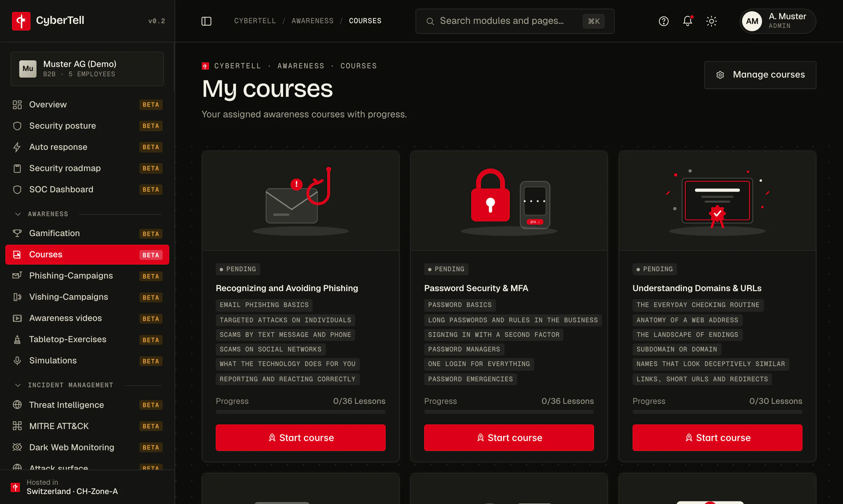Open the Muster AG (Demo) organization switcher
This screenshot has width=843, height=504.
[87, 69]
